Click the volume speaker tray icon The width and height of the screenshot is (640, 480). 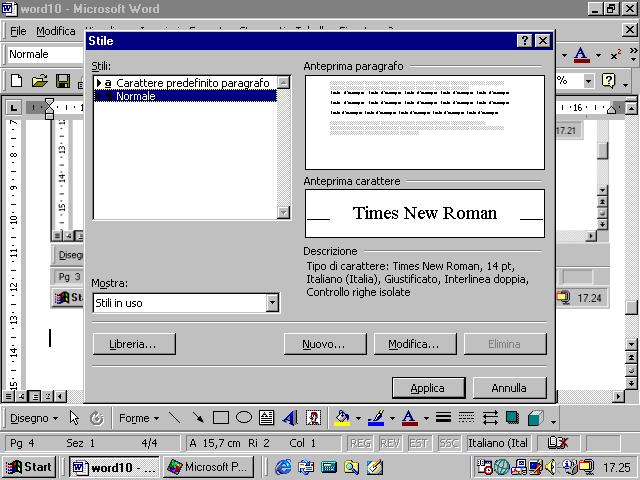pyautogui.click(x=550, y=467)
